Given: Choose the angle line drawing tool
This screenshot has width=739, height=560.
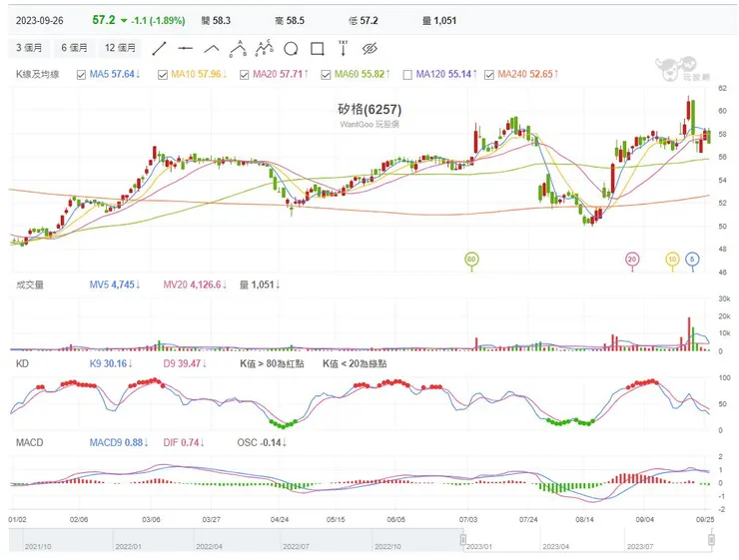Looking at the screenshot, I should (212, 48).
